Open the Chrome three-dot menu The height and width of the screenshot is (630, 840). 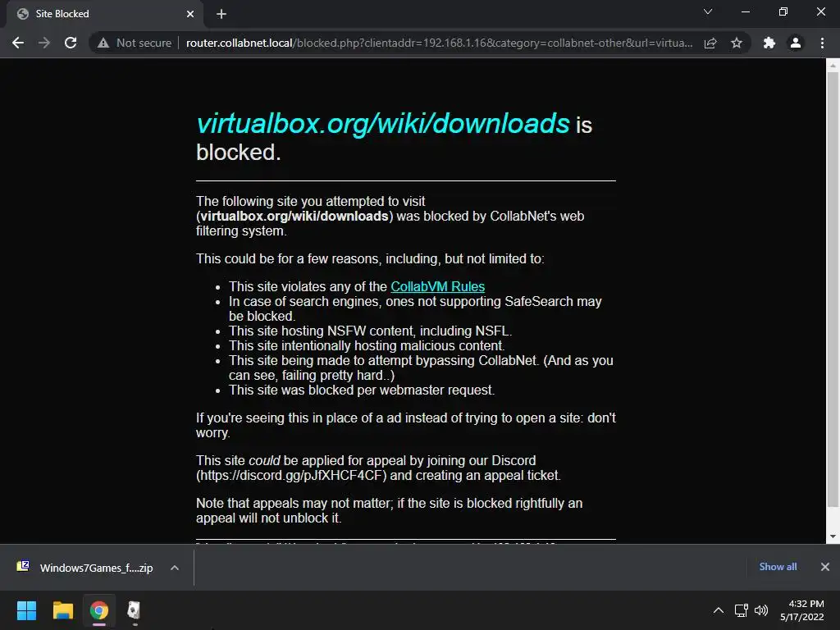(822, 43)
